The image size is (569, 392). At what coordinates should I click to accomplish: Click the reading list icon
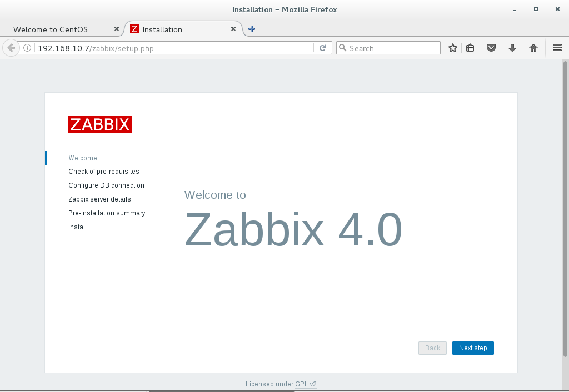pos(470,48)
